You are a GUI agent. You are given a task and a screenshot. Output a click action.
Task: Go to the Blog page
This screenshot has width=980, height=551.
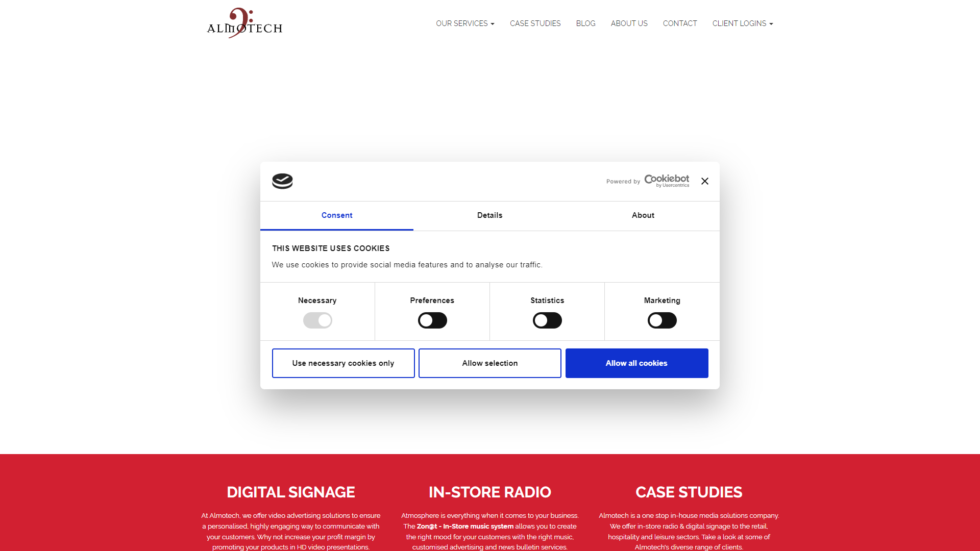point(585,23)
